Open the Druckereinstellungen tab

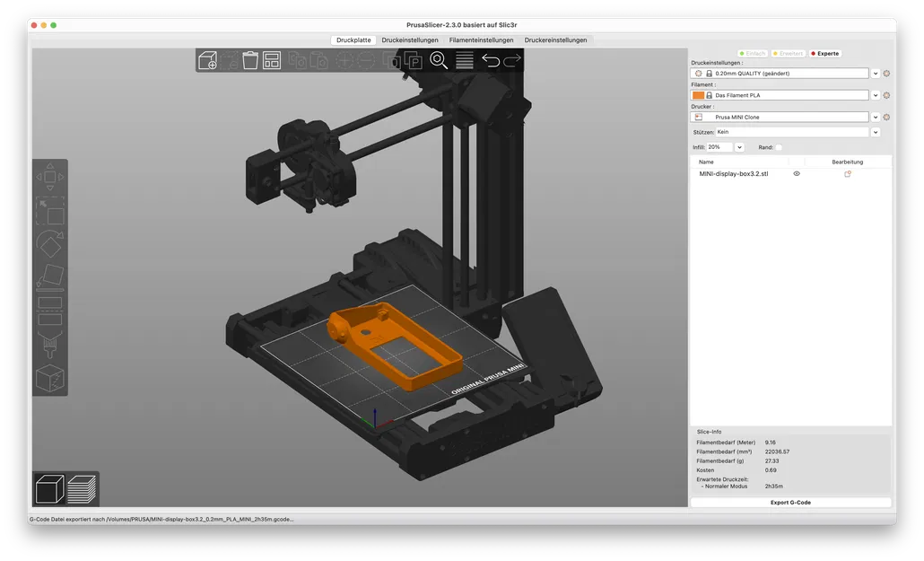[555, 40]
